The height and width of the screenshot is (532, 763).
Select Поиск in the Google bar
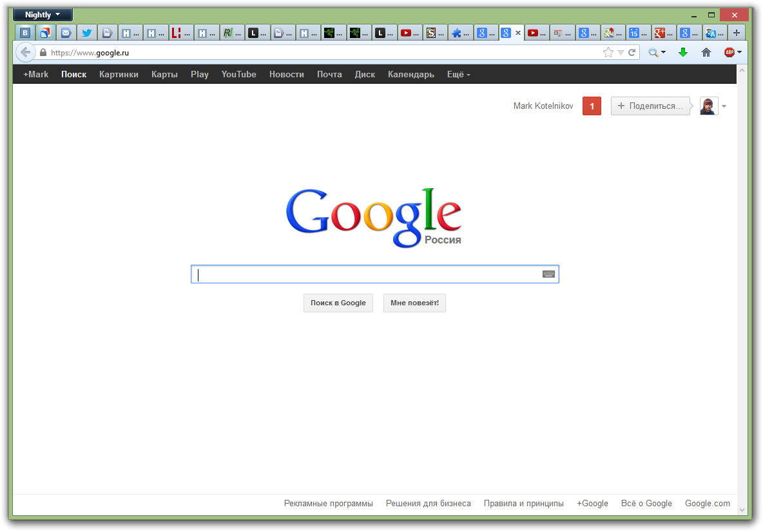coord(73,75)
